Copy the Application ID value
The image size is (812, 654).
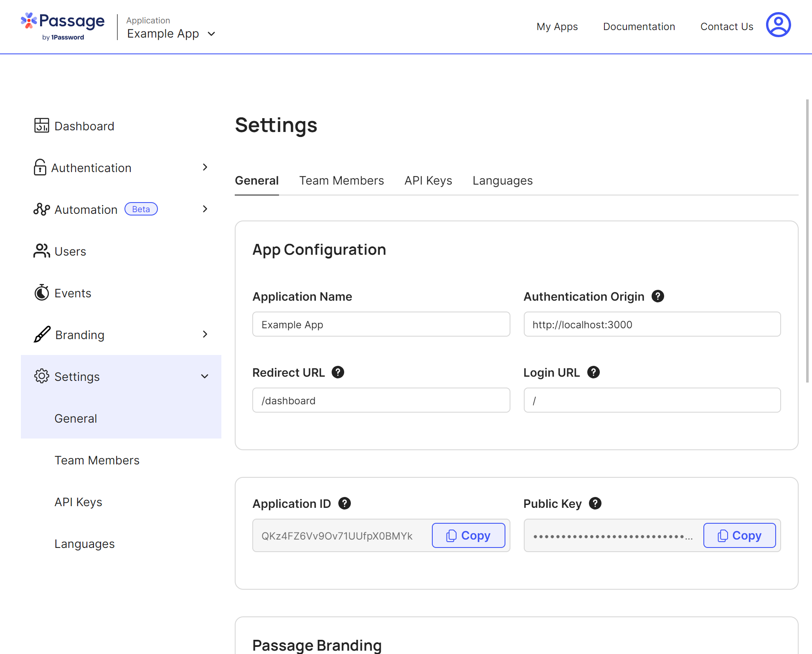(x=468, y=535)
